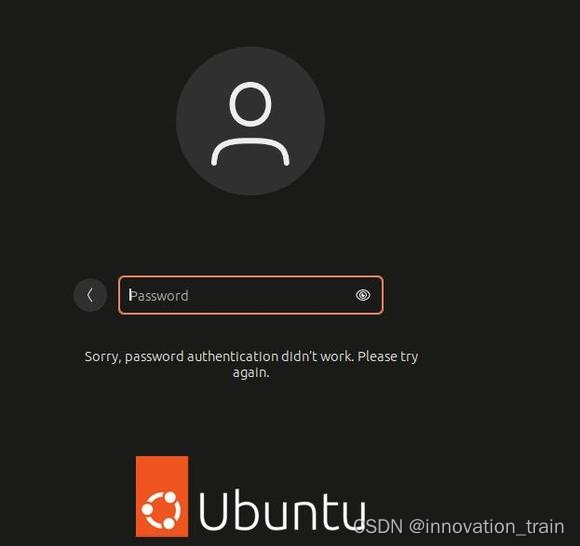
Task: Click the Password placeholder text
Action: 159,296
